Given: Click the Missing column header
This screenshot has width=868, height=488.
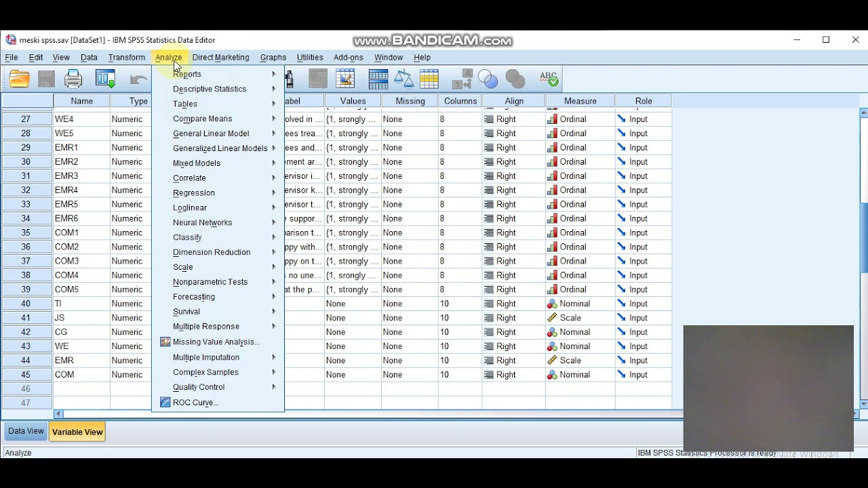Looking at the screenshot, I should tap(410, 101).
